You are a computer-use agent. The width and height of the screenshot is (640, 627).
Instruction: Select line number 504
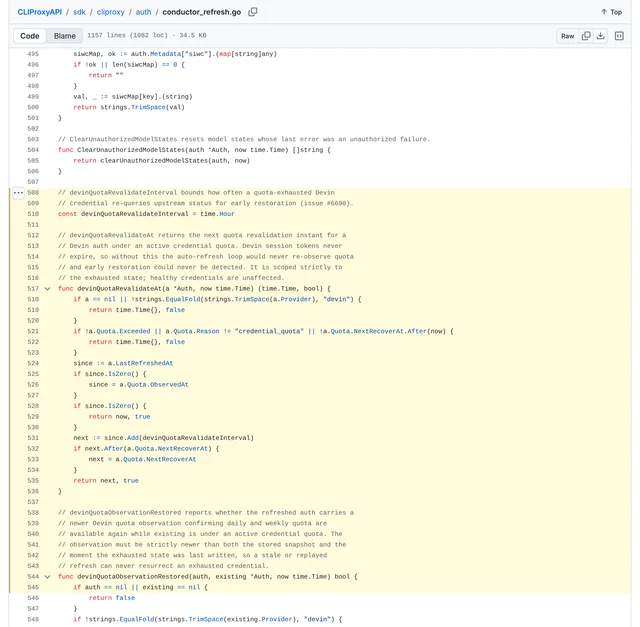pyautogui.click(x=33, y=150)
